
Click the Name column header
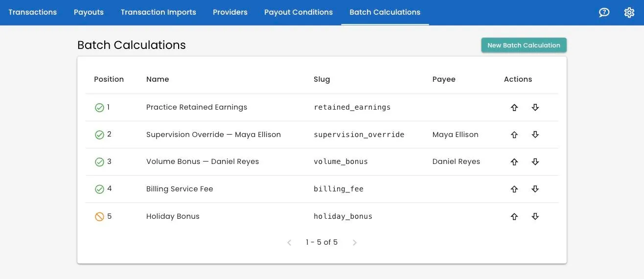[x=158, y=79]
